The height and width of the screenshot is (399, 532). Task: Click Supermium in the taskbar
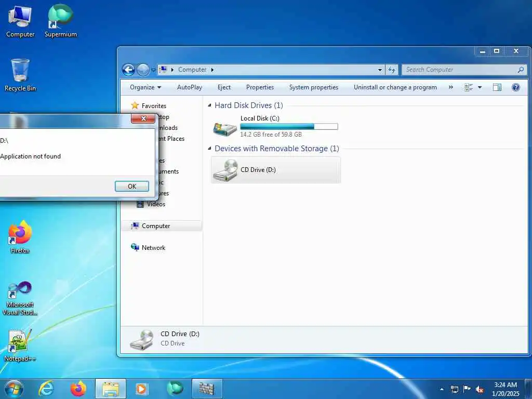175,389
